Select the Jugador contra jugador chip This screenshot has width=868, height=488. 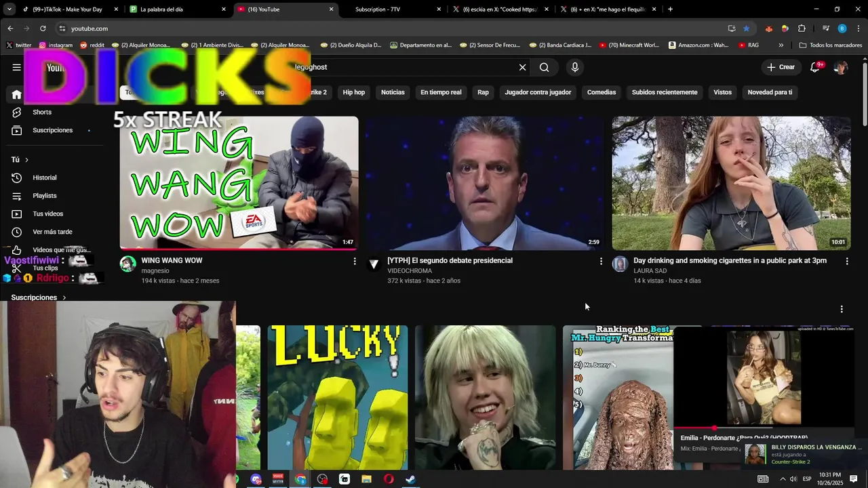pos(538,92)
